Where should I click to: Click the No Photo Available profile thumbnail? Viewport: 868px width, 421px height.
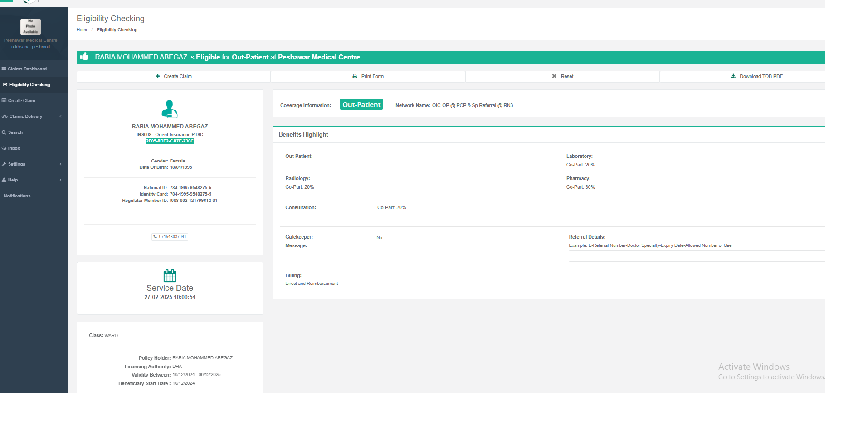click(30, 27)
